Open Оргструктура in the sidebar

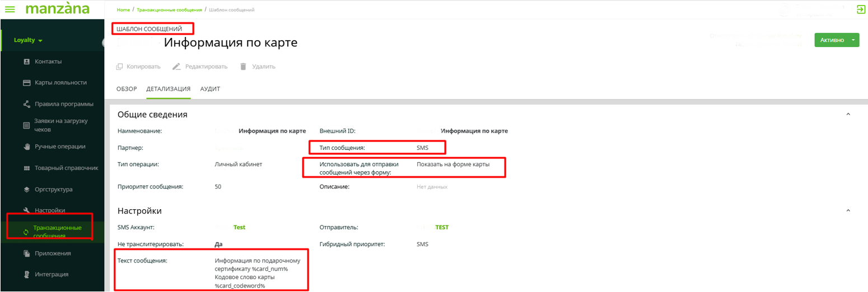tap(53, 189)
